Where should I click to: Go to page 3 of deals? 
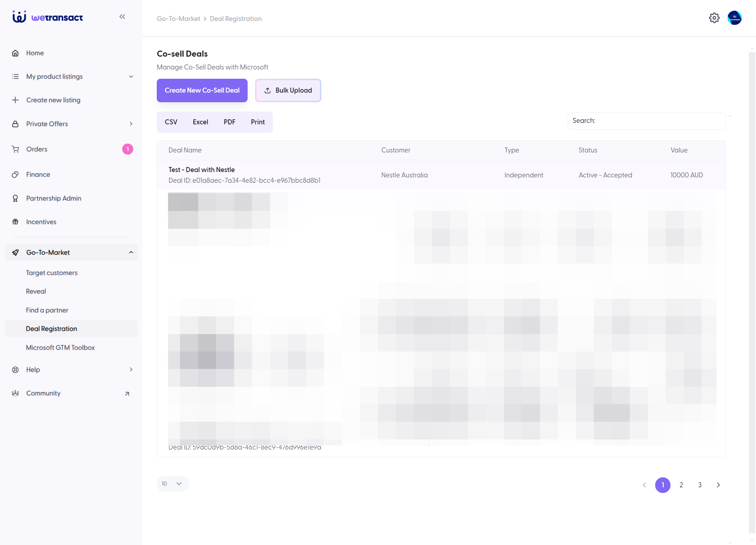pyautogui.click(x=700, y=485)
